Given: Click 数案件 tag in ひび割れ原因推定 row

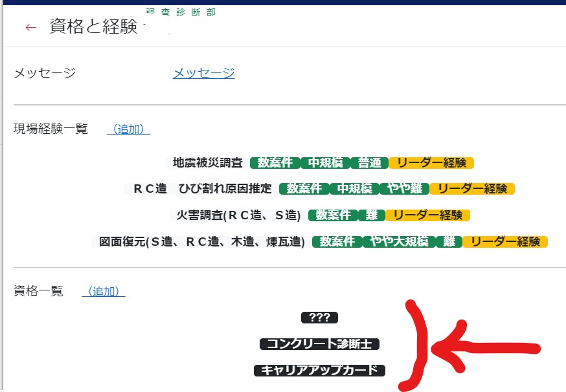Looking at the screenshot, I should (x=304, y=189).
